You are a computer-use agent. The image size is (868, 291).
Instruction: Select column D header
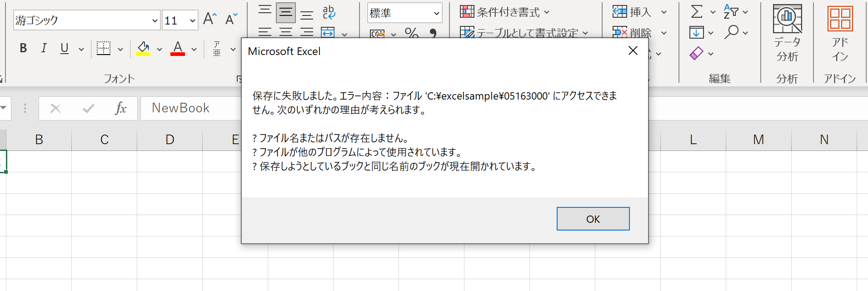click(170, 140)
